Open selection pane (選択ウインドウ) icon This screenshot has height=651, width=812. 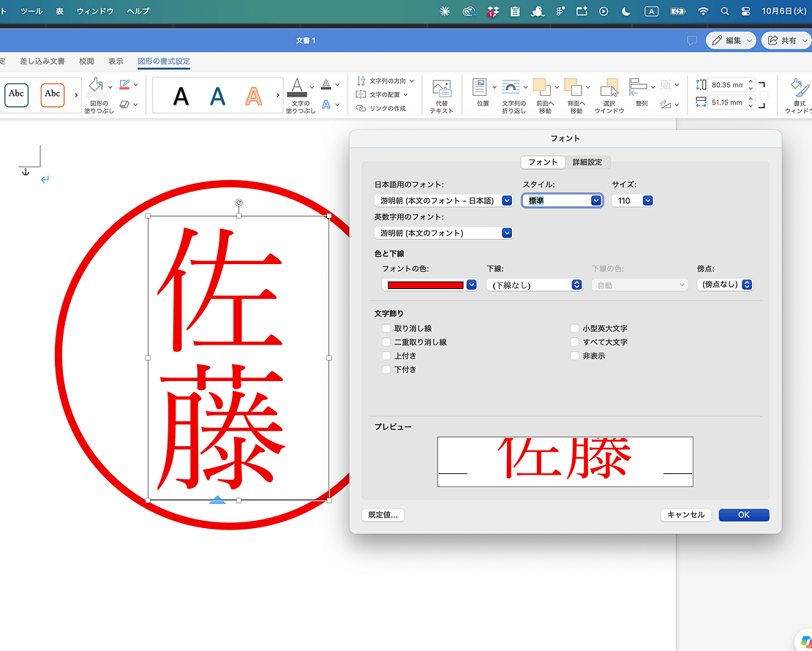[x=609, y=88]
